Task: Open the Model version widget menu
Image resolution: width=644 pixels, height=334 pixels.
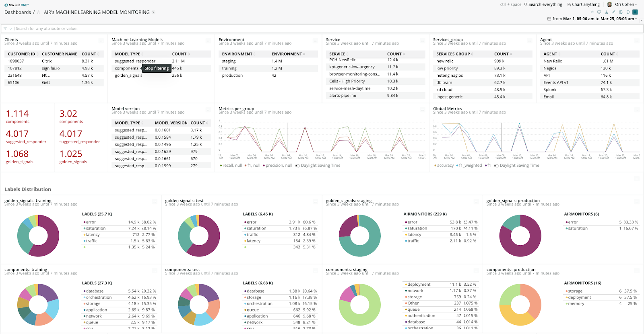Action: (208, 110)
